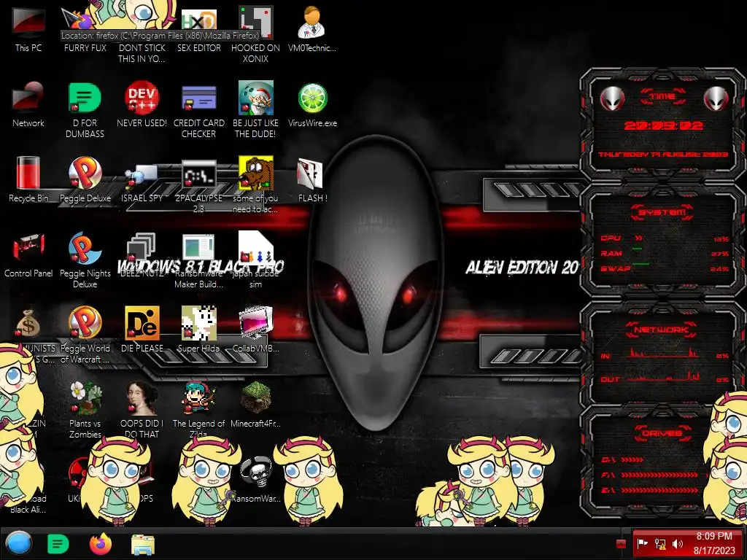Click the CPU usage row in gadget
This screenshot has width=747, height=560.
[664, 238]
